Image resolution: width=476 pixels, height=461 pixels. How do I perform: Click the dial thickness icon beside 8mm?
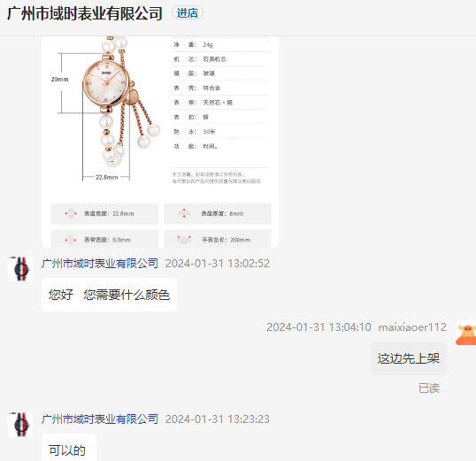coord(184,213)
